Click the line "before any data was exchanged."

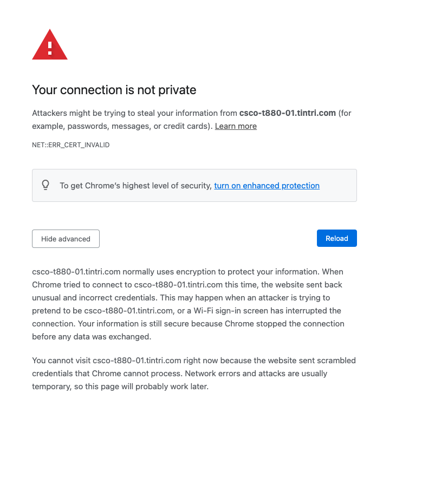[91, 337]
